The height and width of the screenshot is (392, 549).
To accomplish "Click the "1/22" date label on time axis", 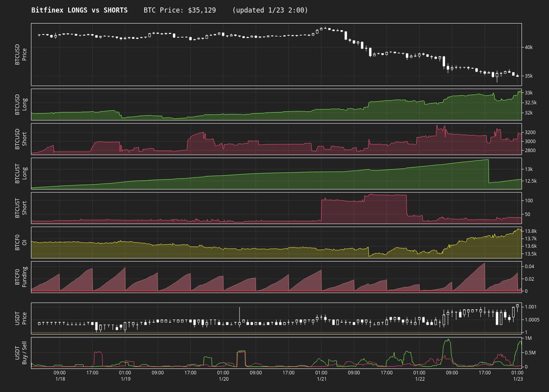I will click(x=420, y=379).
